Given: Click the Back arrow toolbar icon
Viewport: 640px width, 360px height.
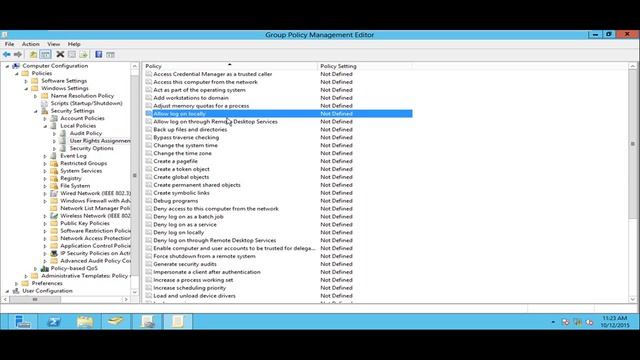Looking at the screenshot, I should (7, 54).
